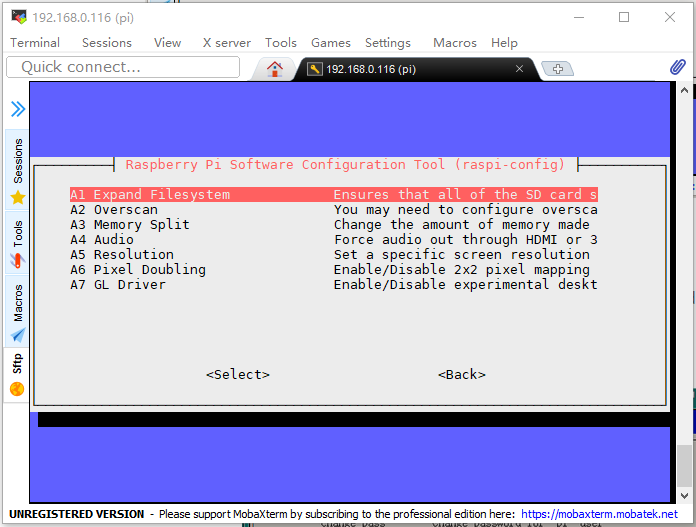The width and height of the screenshot is (696, 527).
Task: Open the Tools menu in menu bar
Action: [x=281, y=43]
